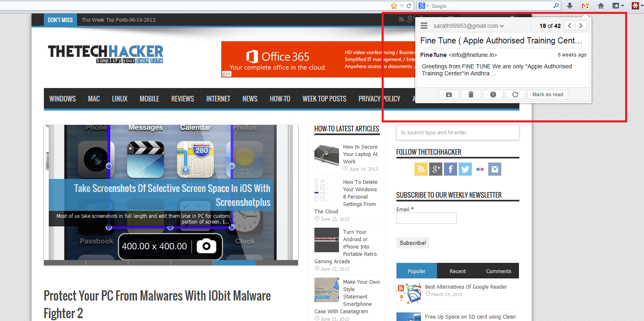The height and width of the screenshot is (321, 644).
Task: Click the RSS icon in the site's top bar
Action: click(401, 20)
